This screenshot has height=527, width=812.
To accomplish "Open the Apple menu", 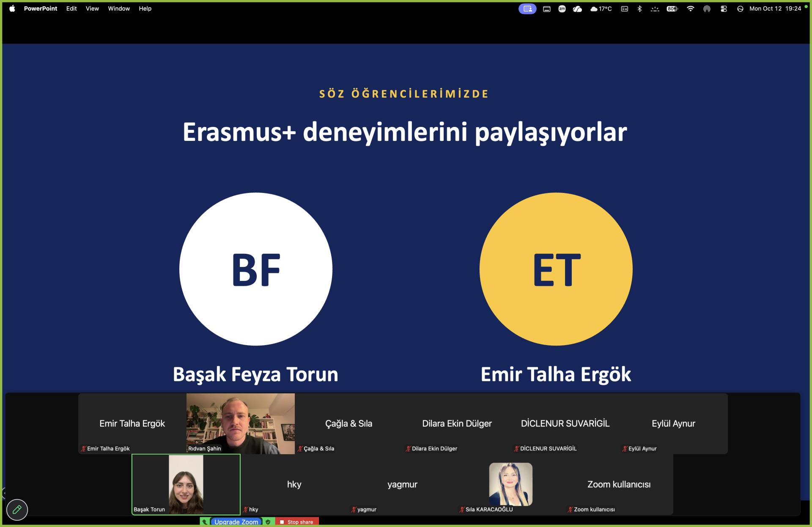I will [12, 8].
